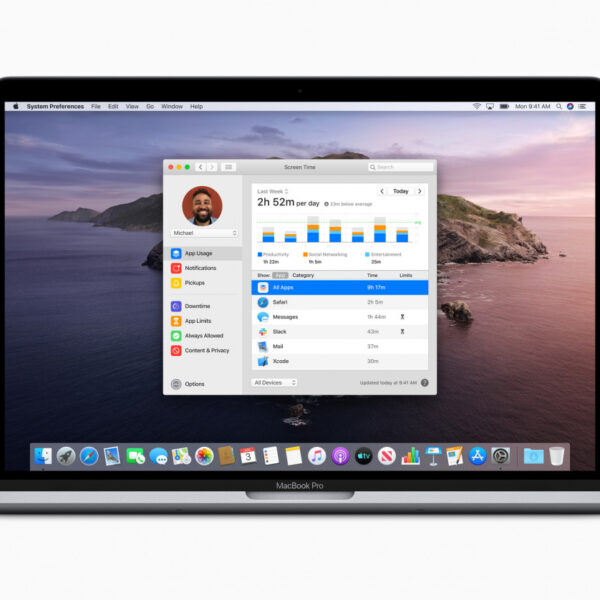
Task: Open Spotlight search in menu bar
Action: coord(559,106)
